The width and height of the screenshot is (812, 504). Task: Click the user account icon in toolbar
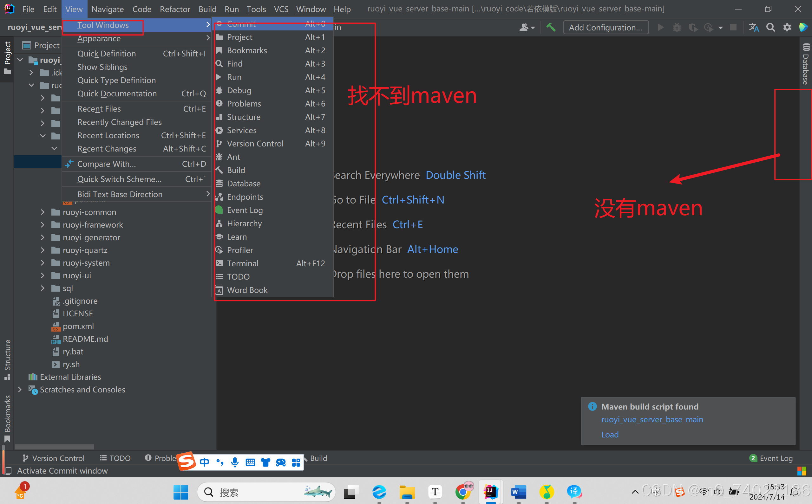(526, 27)
